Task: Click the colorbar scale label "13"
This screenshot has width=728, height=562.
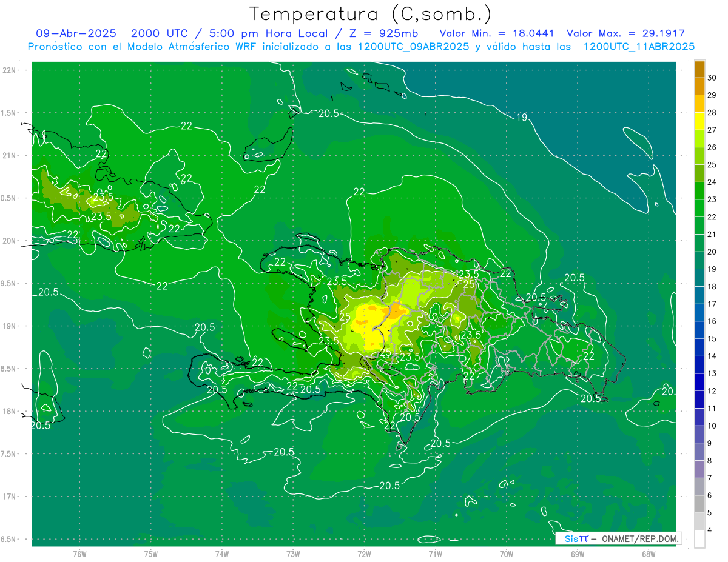Action: pos(712,373)
